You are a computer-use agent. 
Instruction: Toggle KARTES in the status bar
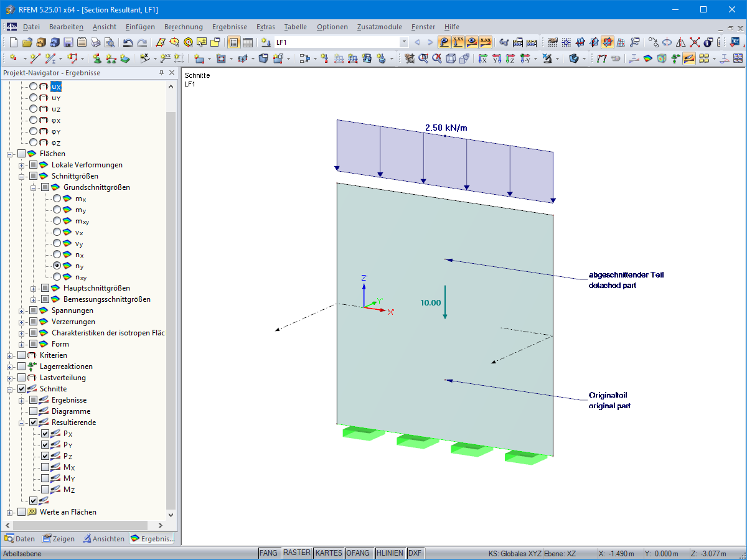328,553
